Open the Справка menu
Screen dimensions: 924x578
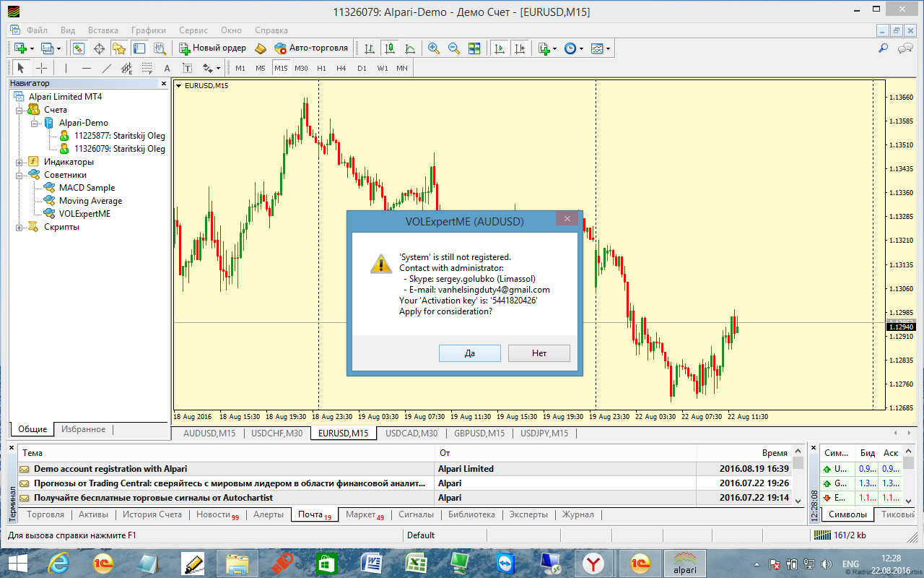click(x=271, y=30)
